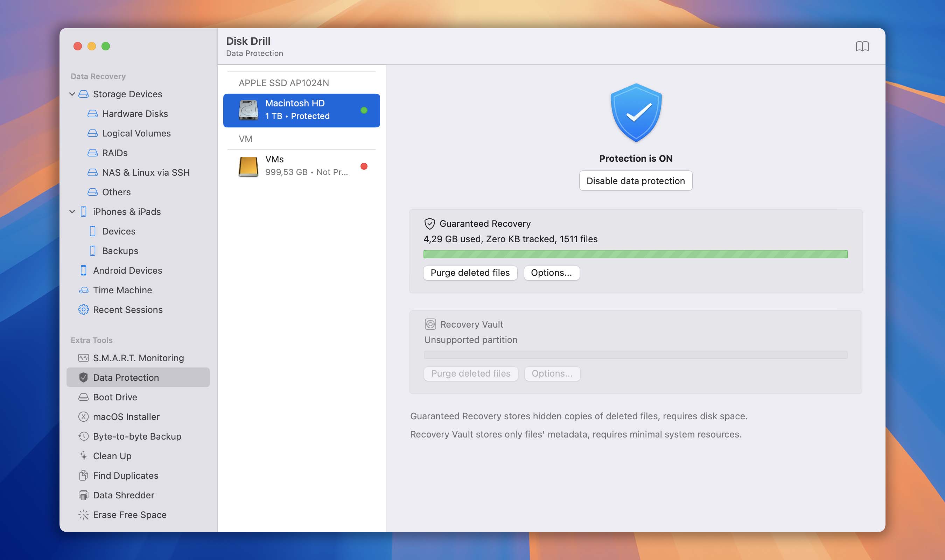Collapse the iPhones & iPads group

[72, 212]
